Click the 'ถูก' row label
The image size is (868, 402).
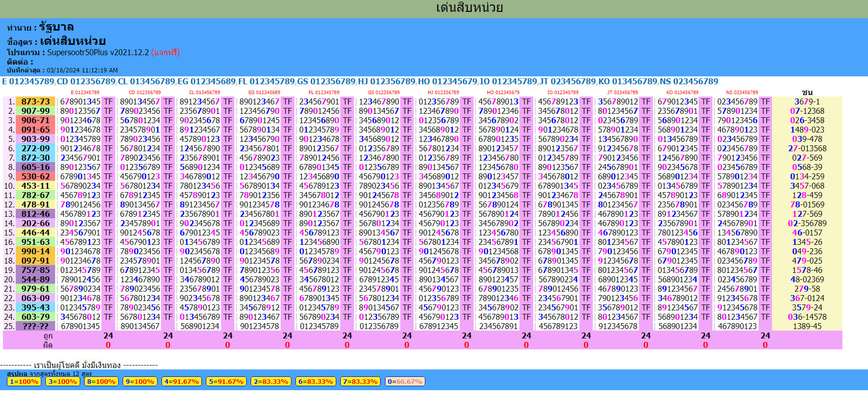click(x=48, y=335)
